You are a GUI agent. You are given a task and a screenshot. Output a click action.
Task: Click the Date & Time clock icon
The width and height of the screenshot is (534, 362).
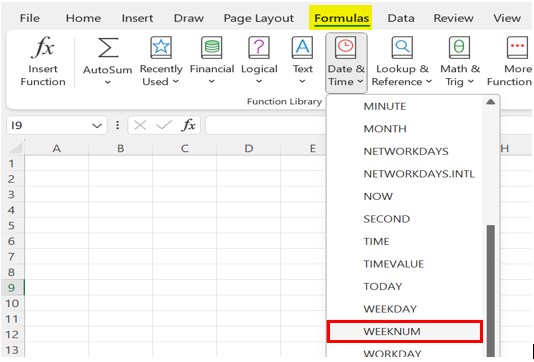(x=346, y=48)
